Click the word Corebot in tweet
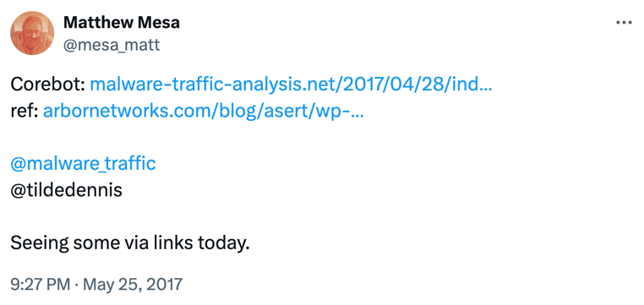Screen dimensions: 644x305 [47, 84]
